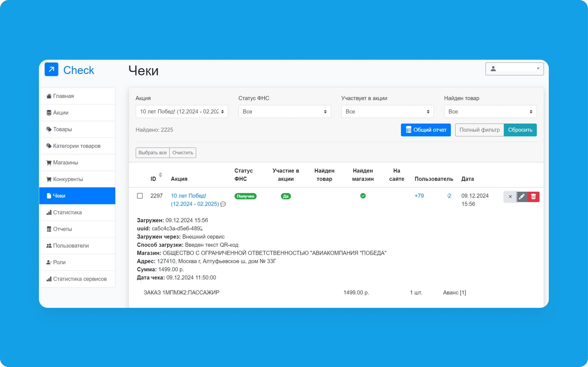Open Статистика in the sidebar
Viewport: 588px width, 367px height.
coord(67,212)
